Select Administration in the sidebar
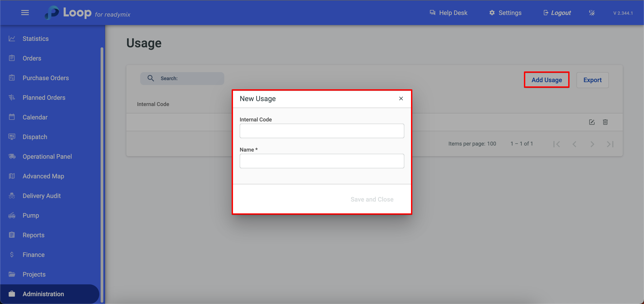 point(43,294)
